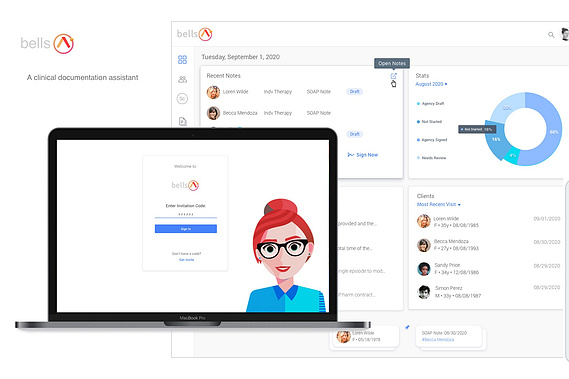
Task: Click the invitation code input field
Action: pyautogui.click(x=186, y=215)
